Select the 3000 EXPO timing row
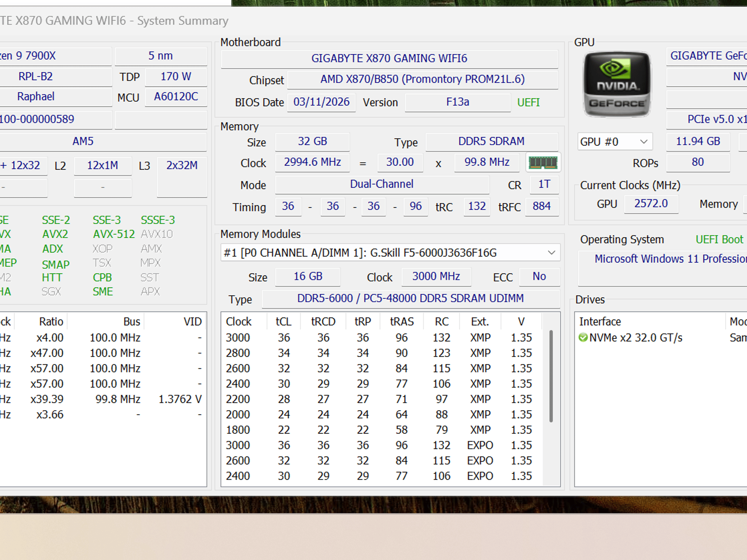747x560 pixels. 382,445
